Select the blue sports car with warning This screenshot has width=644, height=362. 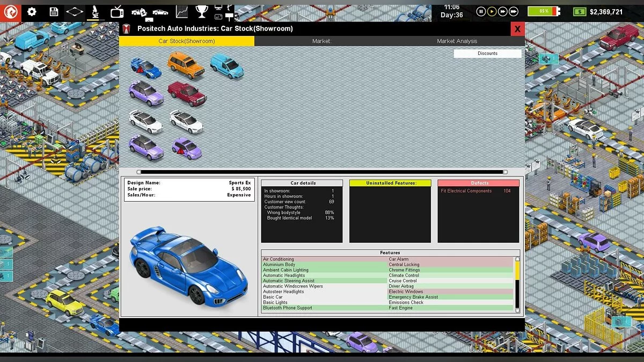145,67
